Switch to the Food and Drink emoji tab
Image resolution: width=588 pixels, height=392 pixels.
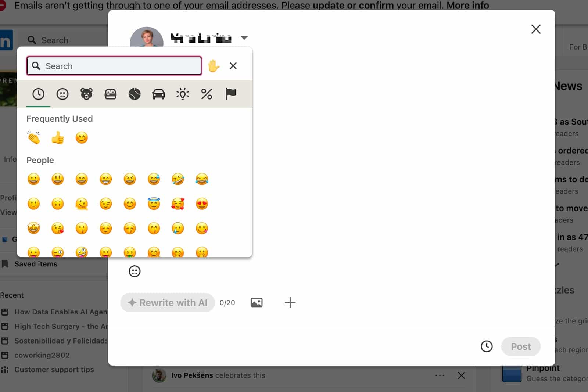(111, 94)
